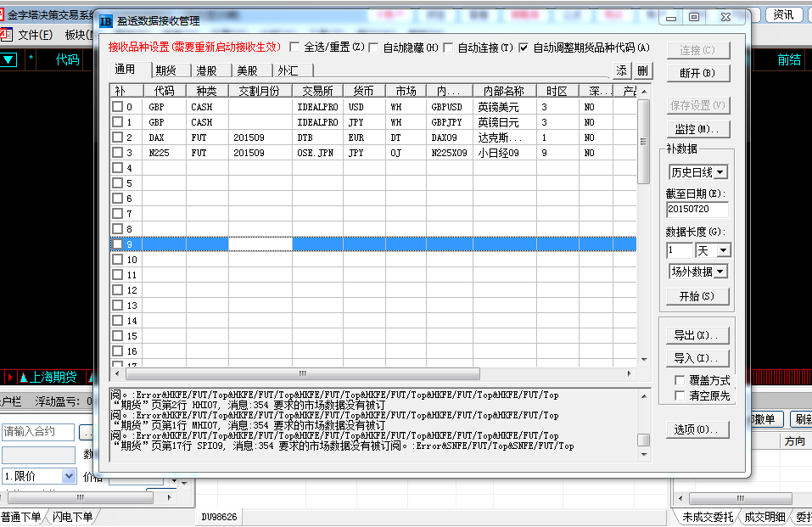Click the 添 add-row button
The height and width of the screenshot is (527, 812).
click(622, 71)
